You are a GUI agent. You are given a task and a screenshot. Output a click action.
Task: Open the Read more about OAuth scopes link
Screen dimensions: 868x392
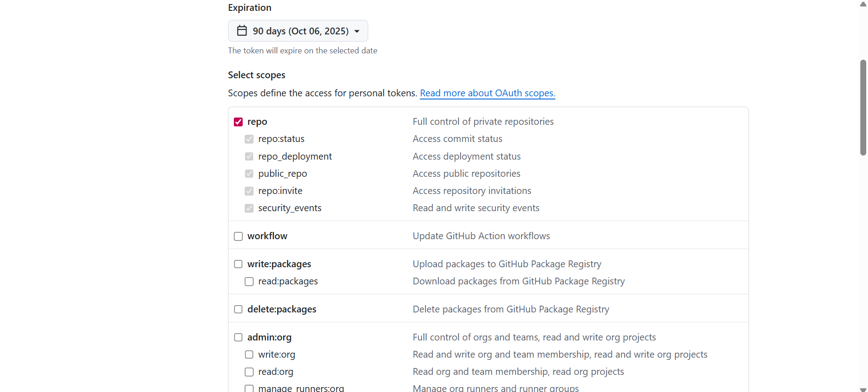pos(487,93)
